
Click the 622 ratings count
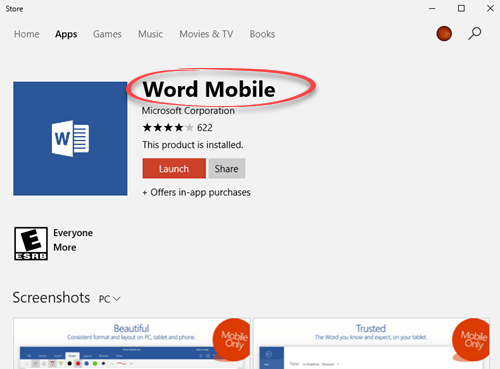(x=205, y=128)
